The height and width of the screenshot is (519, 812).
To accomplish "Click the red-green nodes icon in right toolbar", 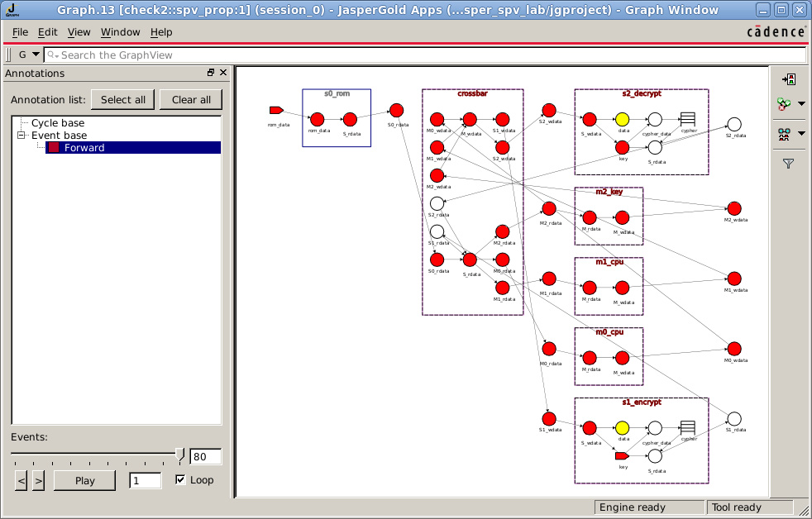I will [x=784, y=104].
